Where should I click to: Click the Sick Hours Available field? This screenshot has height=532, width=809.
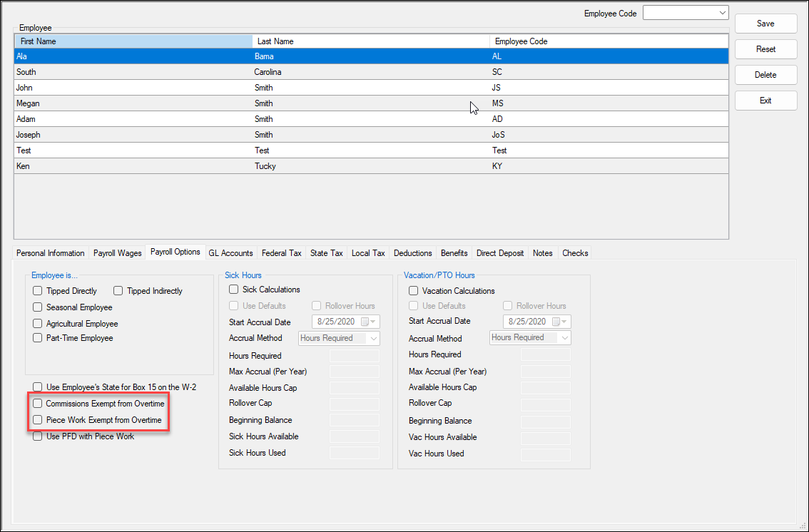point(355,436)
